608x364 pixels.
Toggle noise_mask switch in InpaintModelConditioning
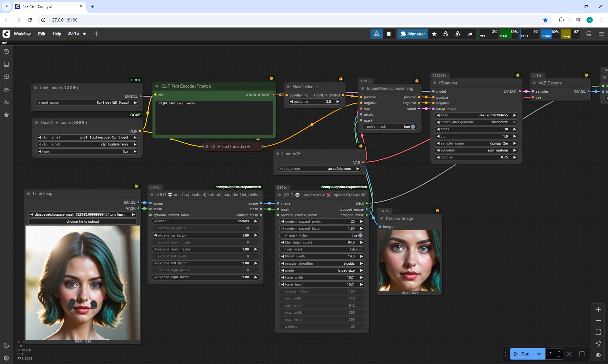click(412, 127)
